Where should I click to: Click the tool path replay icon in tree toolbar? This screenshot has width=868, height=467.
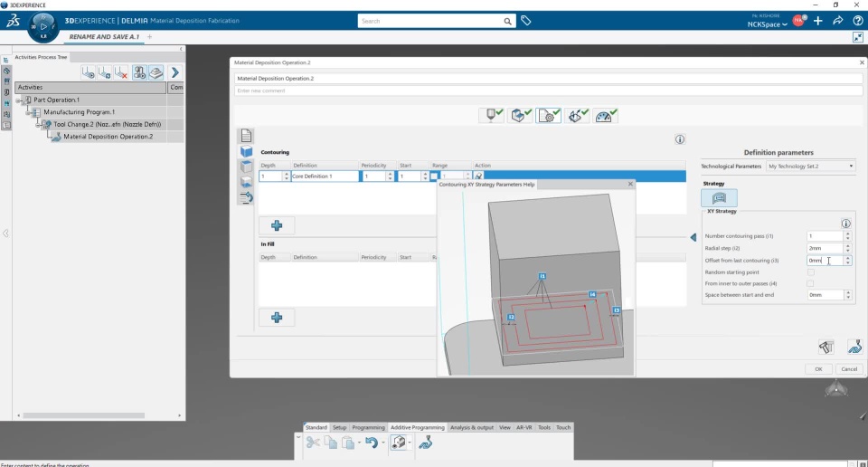88,72
